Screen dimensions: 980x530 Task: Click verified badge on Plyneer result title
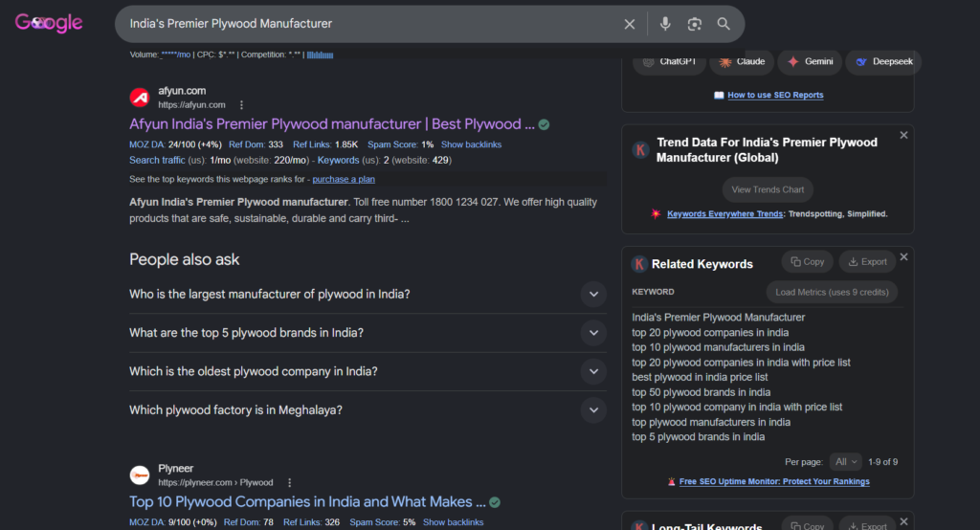click(495, 502)
